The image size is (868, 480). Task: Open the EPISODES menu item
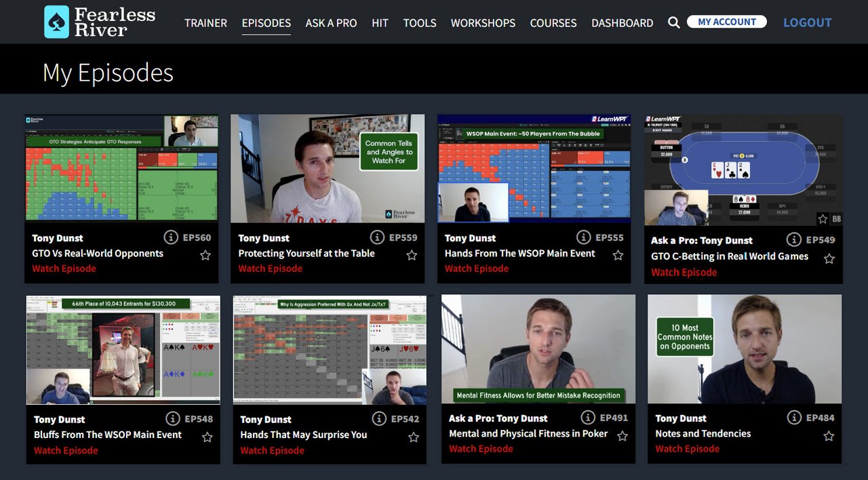267,23
